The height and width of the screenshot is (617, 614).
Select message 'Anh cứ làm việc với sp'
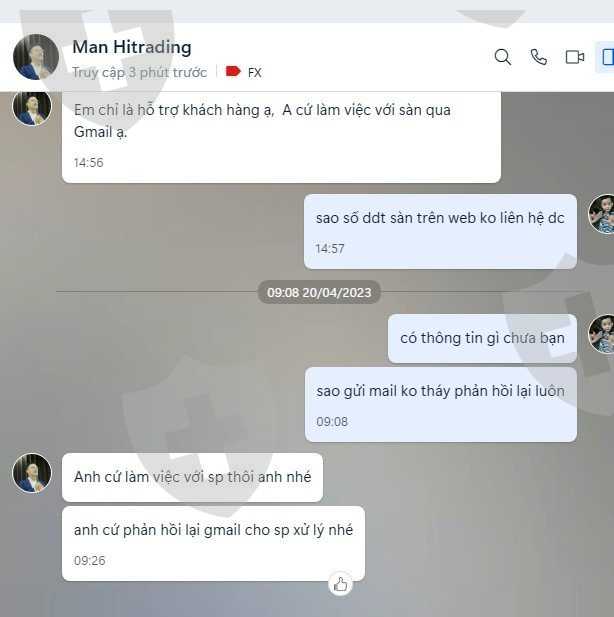[x=192, y=477]
